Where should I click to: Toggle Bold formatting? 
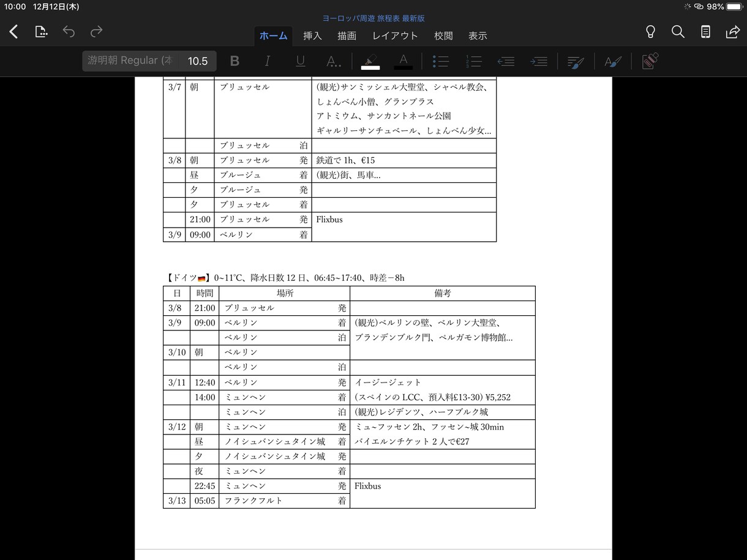click(235, 61)
